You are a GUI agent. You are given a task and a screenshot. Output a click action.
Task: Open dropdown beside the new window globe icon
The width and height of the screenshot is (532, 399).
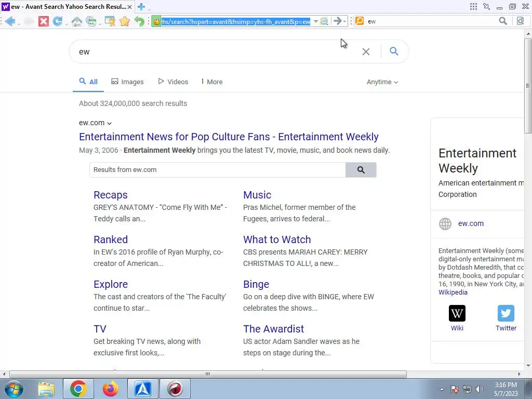click(x=99, y=23)
